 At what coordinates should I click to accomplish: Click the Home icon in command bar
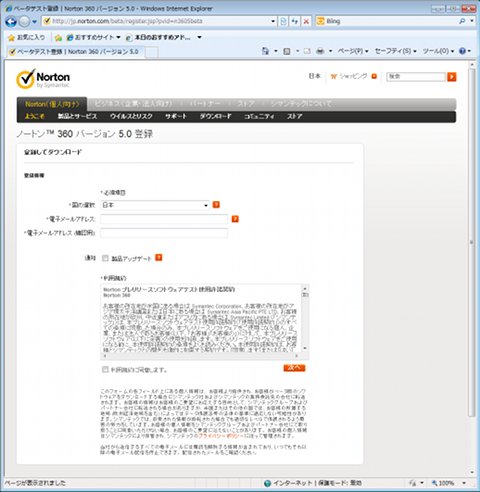[x=265, y=51]
